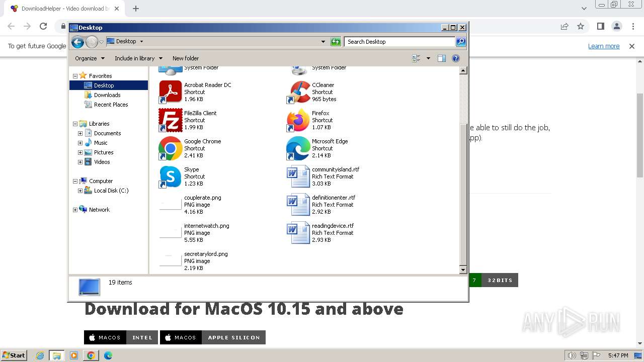Screen dimensions: 644x362
Task: Click the Explorer Back arrow button
Action: coord(77,42)
